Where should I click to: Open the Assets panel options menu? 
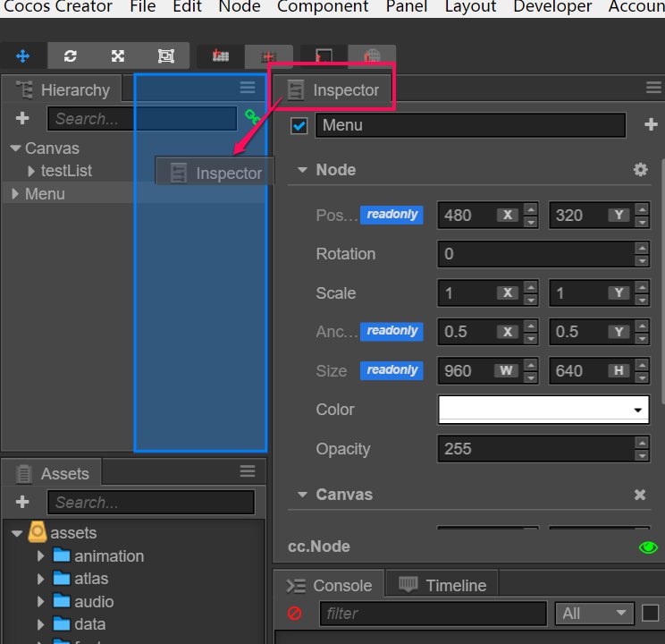tap(248, 470)
